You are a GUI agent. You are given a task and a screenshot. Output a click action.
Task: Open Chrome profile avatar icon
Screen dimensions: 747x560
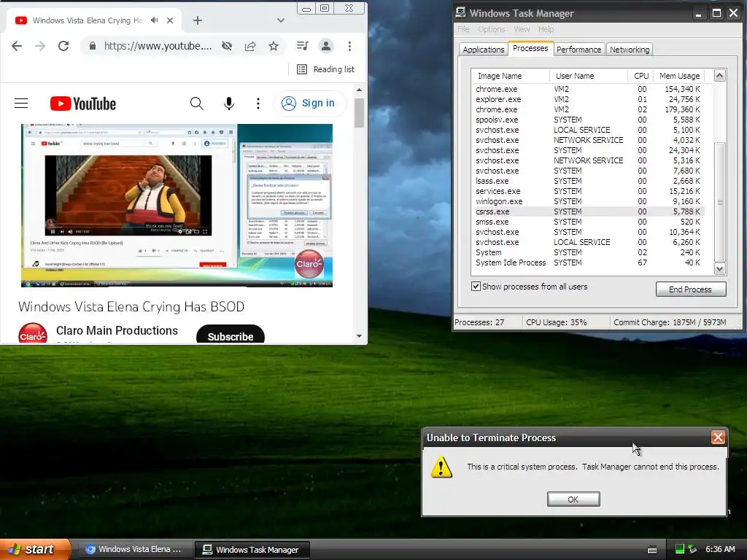tap(326, 46)
